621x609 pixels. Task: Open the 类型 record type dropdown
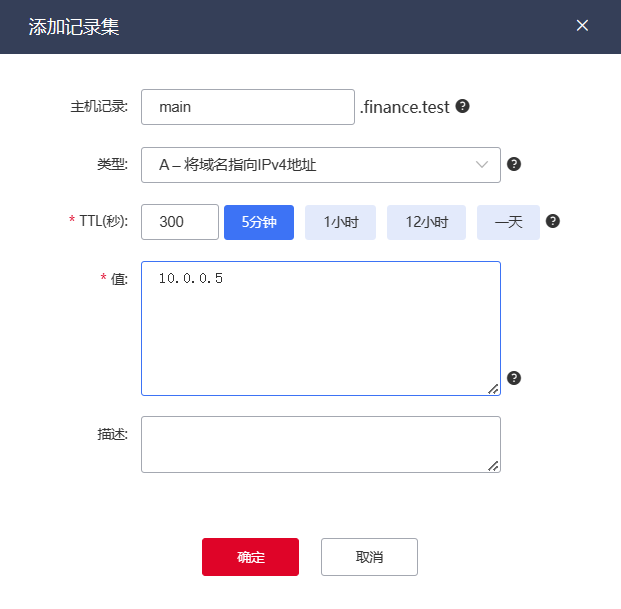pyautogui.click(x=320, y=165)
